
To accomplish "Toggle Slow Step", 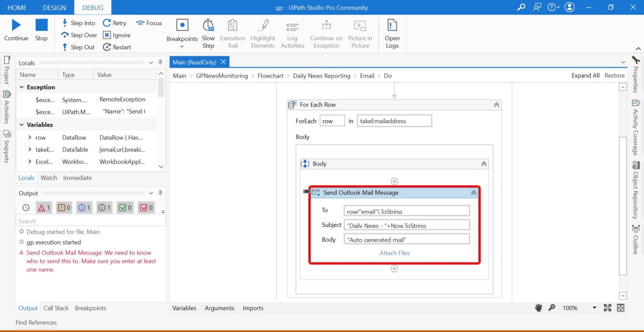I will pos(208,33).
